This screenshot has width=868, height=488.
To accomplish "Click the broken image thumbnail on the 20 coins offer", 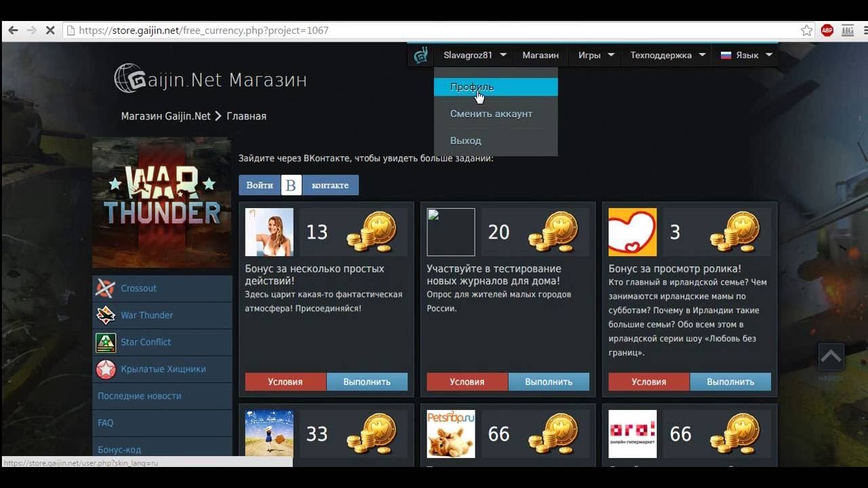I will point(451,232).
